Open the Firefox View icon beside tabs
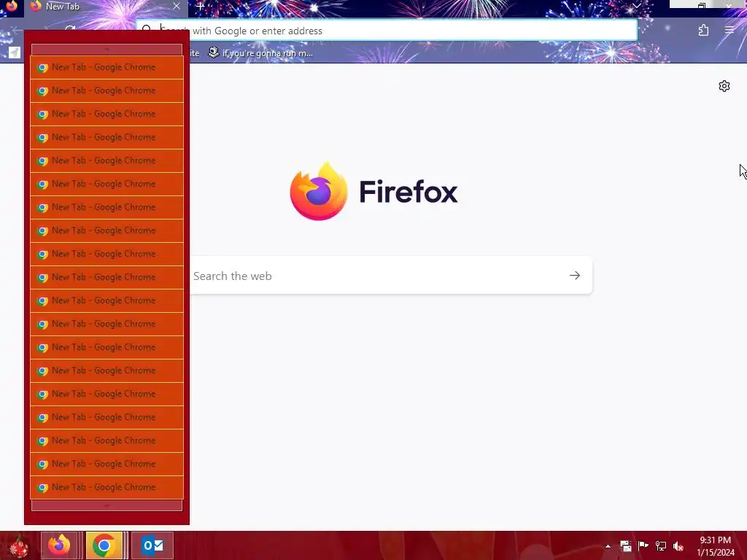 (x=12, y=6)
